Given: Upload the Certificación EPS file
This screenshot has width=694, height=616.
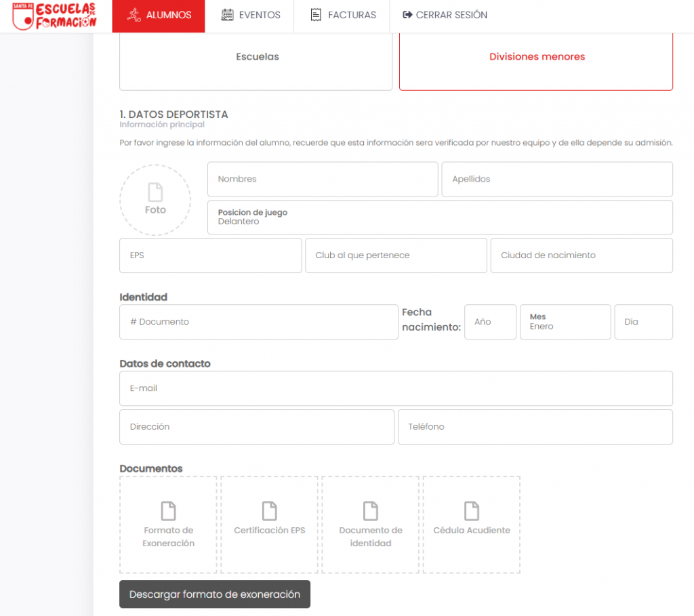Looking at the screenshot, I should coord(269,524).
